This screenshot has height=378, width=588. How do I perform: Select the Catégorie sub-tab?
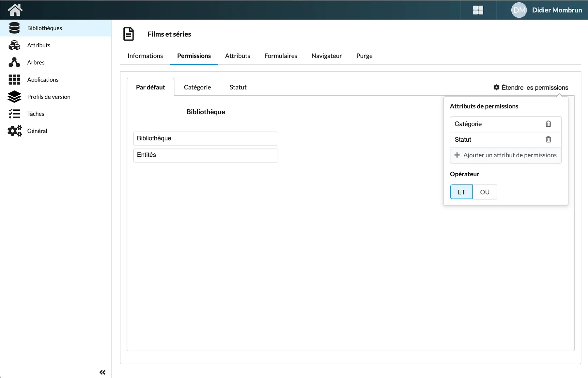pos(197,87)
